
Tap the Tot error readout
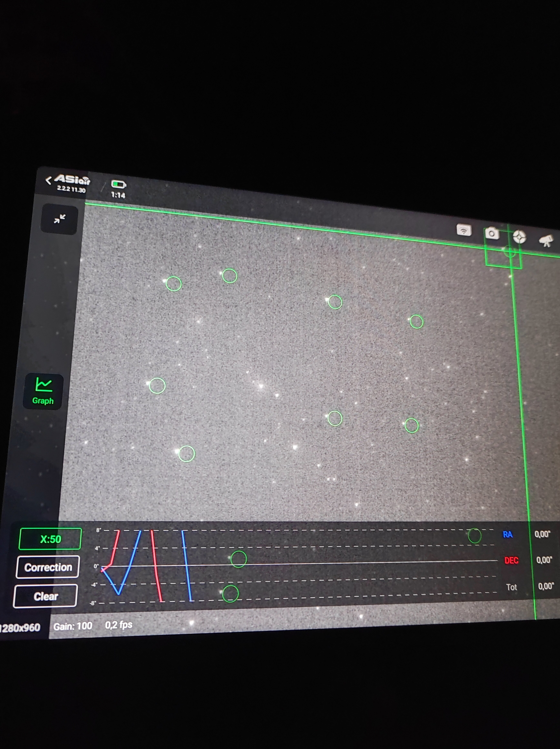click(546, 586)
